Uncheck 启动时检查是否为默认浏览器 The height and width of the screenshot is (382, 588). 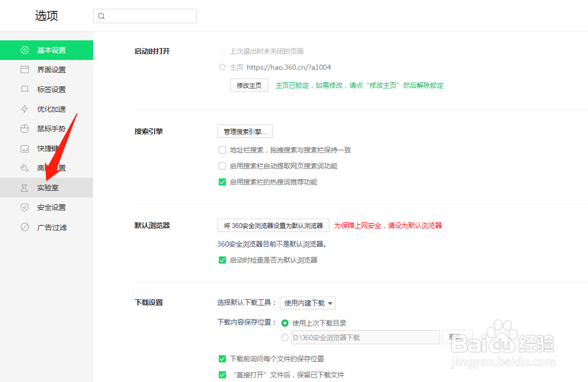coord(222,260)
